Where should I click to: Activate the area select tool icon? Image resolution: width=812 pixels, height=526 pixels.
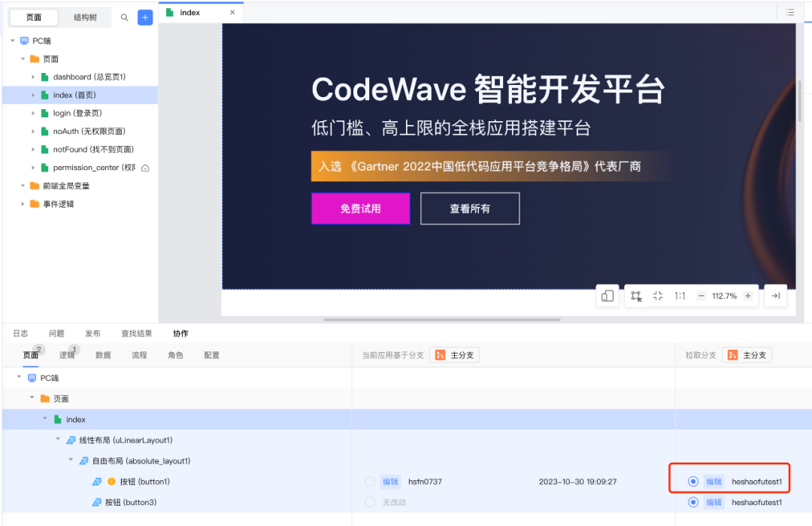pos(637,296)
